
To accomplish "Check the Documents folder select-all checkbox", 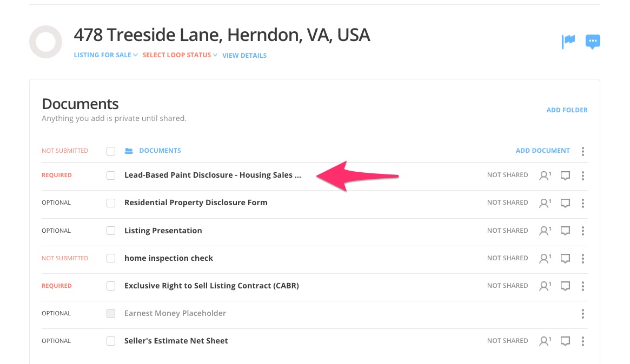I will [111, 151].
